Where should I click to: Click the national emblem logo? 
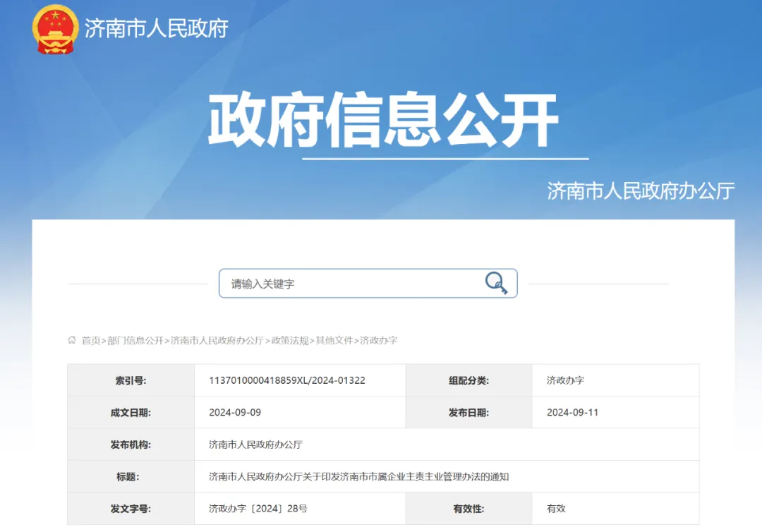pyautogui.click(x=55, y=30)
